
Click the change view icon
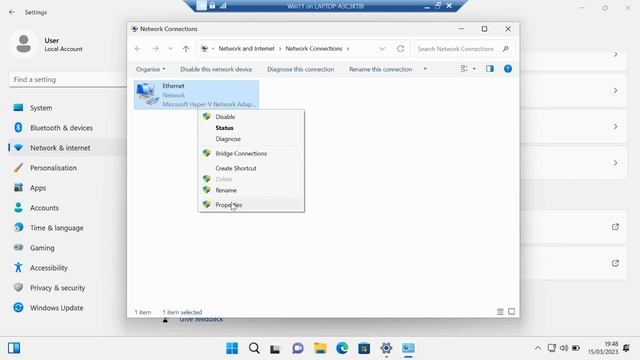[464, 69]
